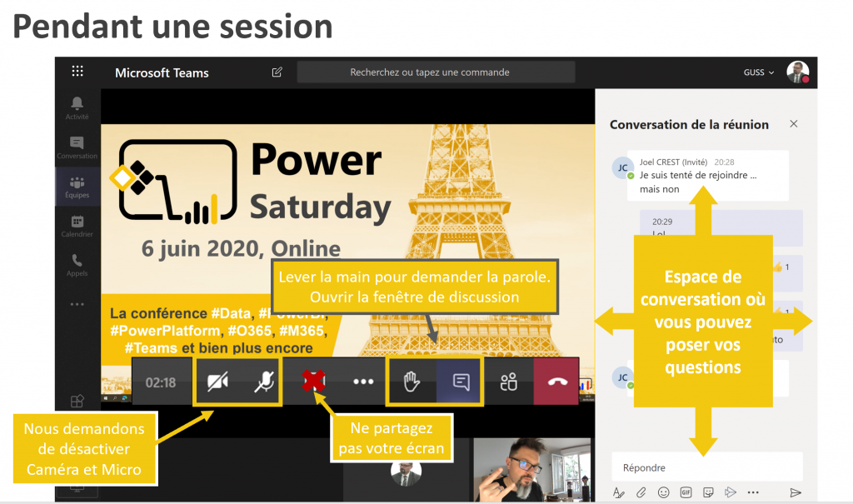Show meeting participants

pos(509,382)
